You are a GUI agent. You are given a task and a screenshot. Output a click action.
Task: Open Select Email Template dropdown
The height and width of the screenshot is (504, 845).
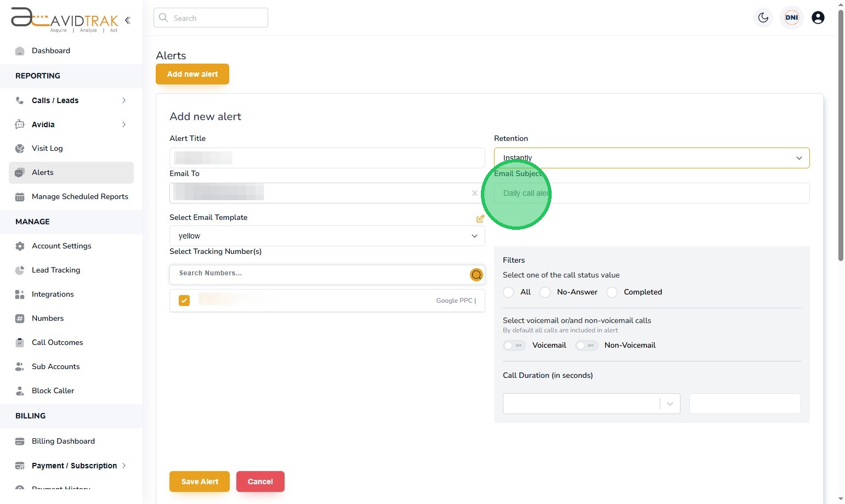click(327, 236)
